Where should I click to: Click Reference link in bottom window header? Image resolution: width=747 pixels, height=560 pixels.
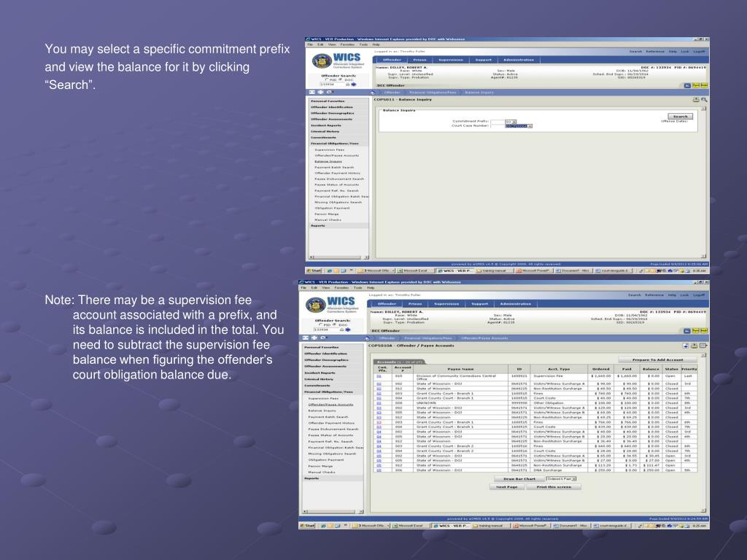tap(654, 295)
